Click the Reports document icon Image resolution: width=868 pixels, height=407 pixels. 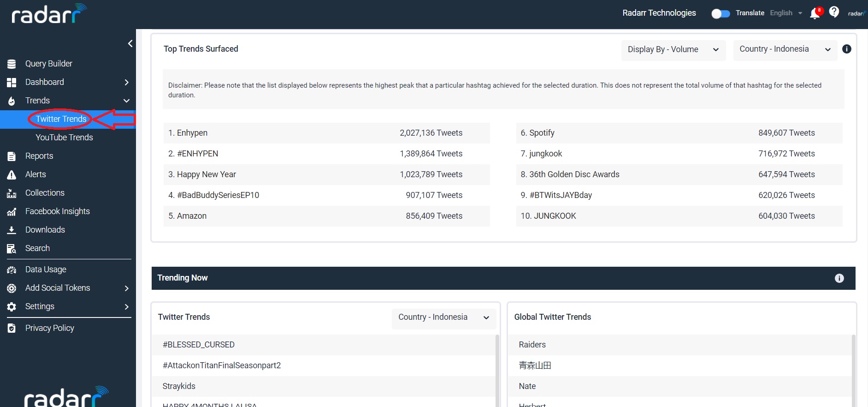12,156
